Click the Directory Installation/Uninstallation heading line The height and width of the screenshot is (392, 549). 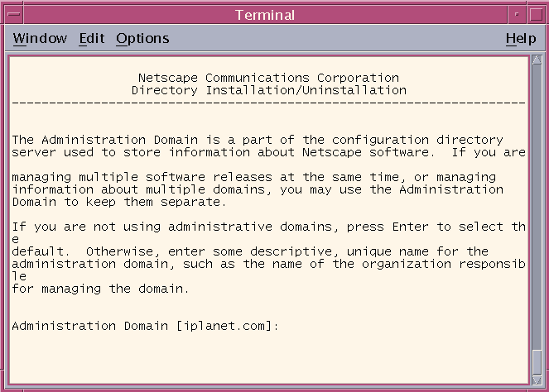click(x=268, y=90)
